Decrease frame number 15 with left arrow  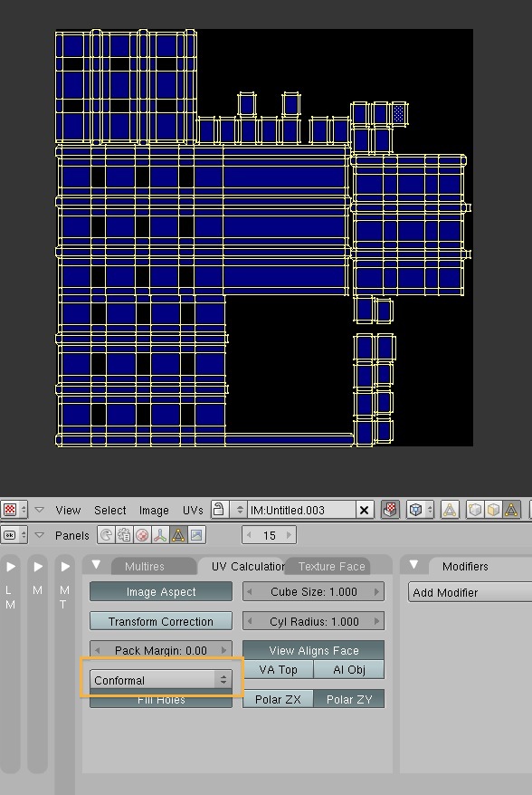click(249, 535)
